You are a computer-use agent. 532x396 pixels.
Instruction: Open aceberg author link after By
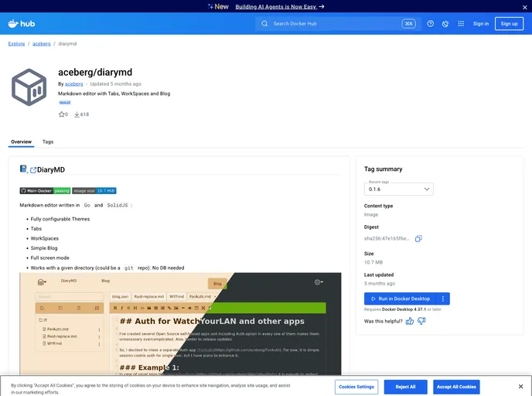click(73, 84)
